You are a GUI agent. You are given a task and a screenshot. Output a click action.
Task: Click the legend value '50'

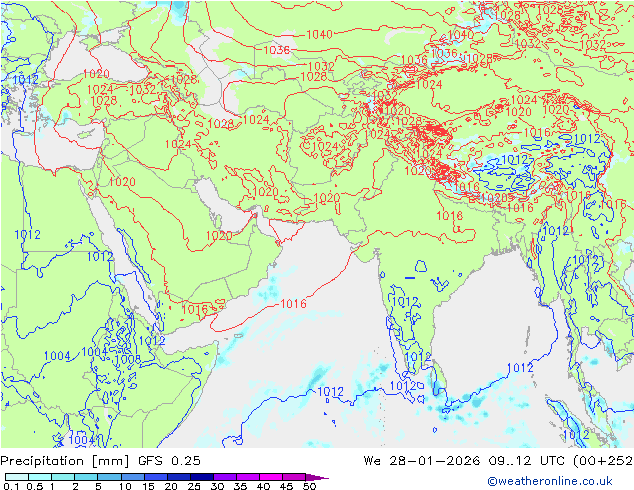[x=309, y=486]
